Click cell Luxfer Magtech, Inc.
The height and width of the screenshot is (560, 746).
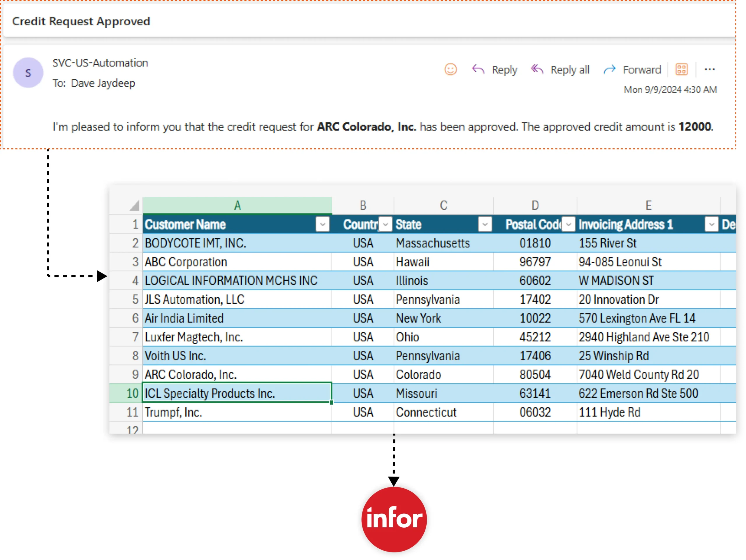click(237, 337)
